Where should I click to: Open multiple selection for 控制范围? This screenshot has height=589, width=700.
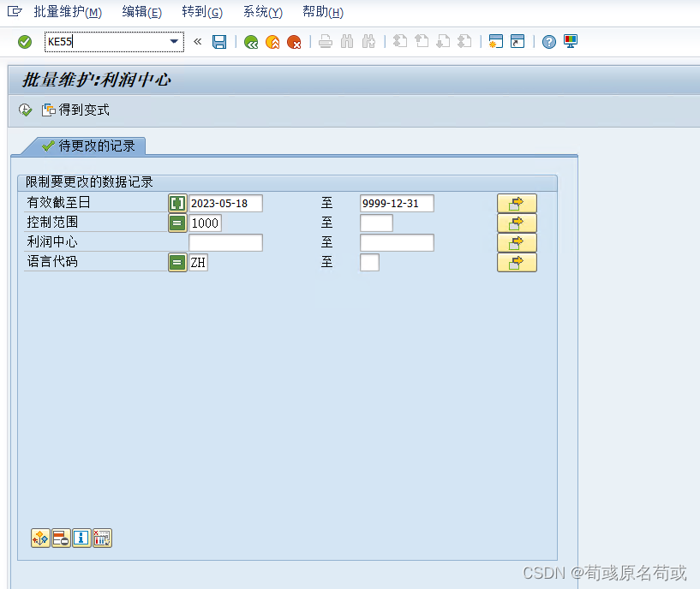tap(517, 223)
